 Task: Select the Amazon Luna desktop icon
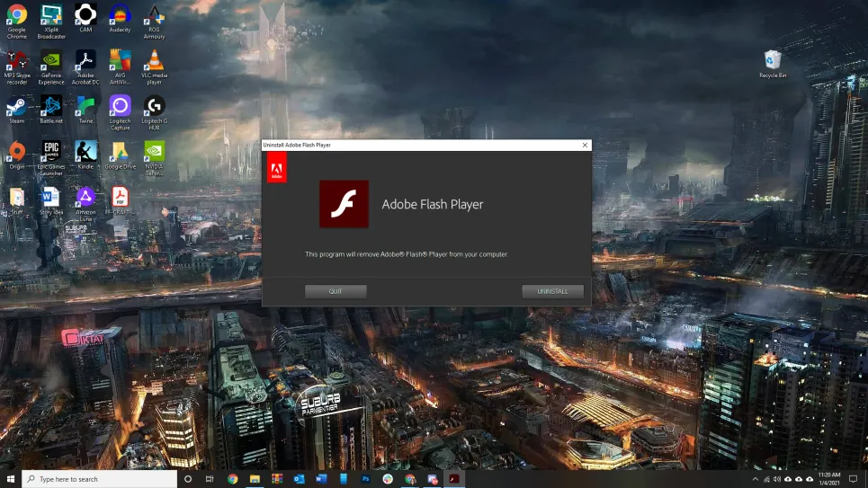tap(85, 204)
